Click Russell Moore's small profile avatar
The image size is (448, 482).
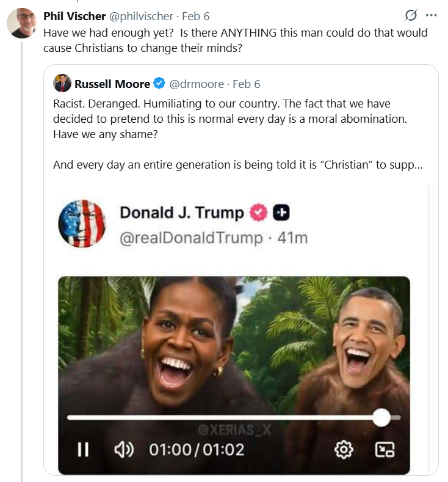tap(62, 83)
